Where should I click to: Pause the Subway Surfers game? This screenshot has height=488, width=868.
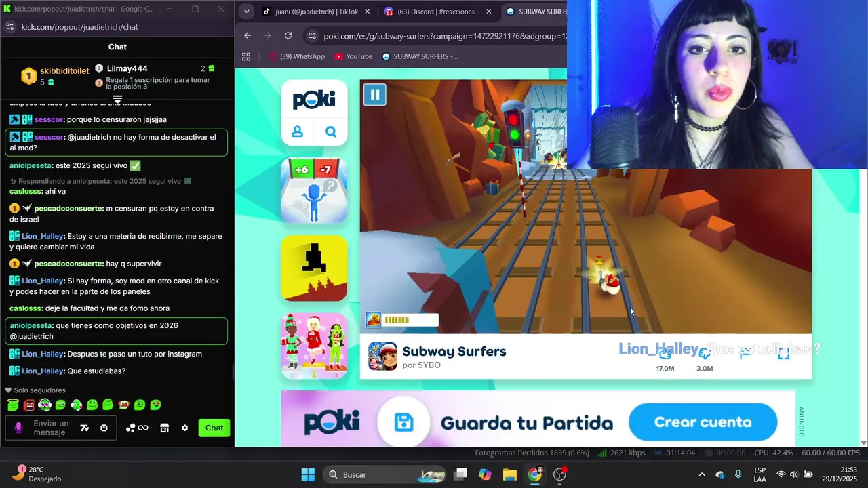click(x=374, y=94)
